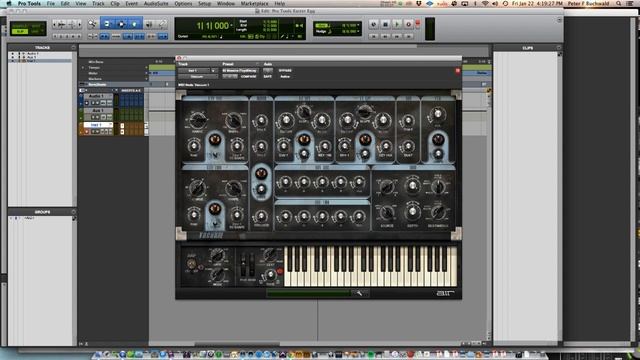Open the Tracks list pop-up menu
Viewport: 640px width, 360px height.
(73, 47)
